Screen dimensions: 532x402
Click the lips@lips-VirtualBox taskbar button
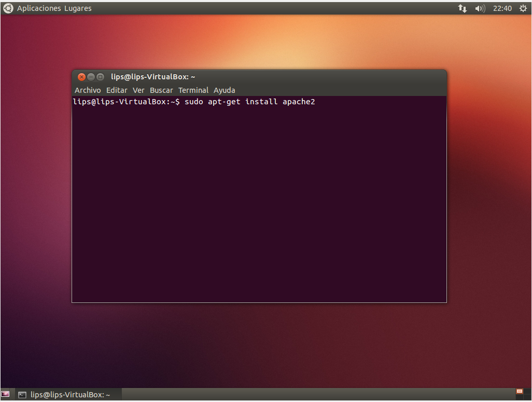click(x=67, y=395)
